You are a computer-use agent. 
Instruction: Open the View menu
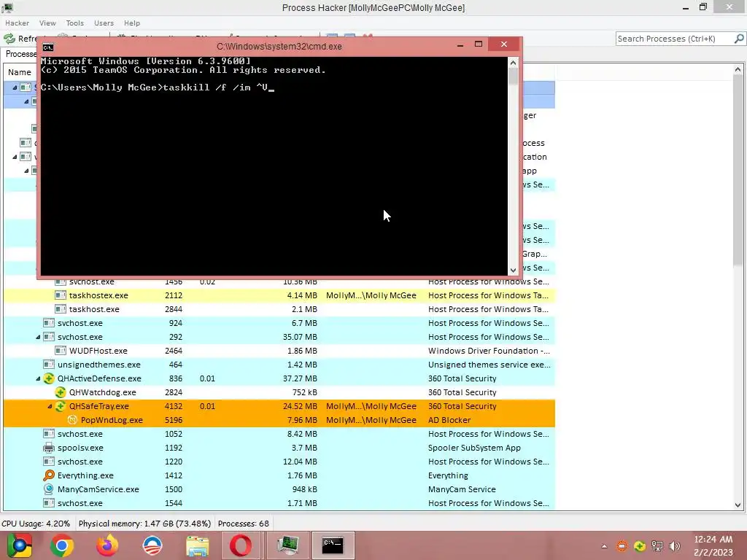[x=47, y=23]
